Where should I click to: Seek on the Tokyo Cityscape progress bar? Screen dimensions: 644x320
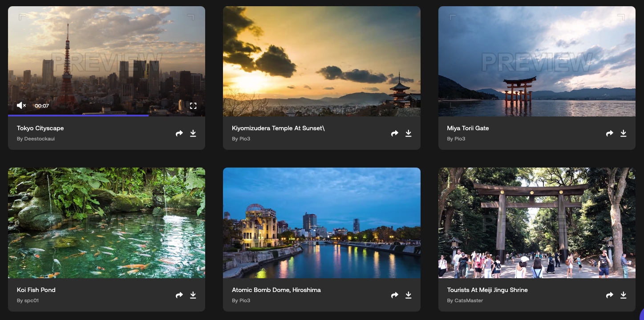point(106,116)
